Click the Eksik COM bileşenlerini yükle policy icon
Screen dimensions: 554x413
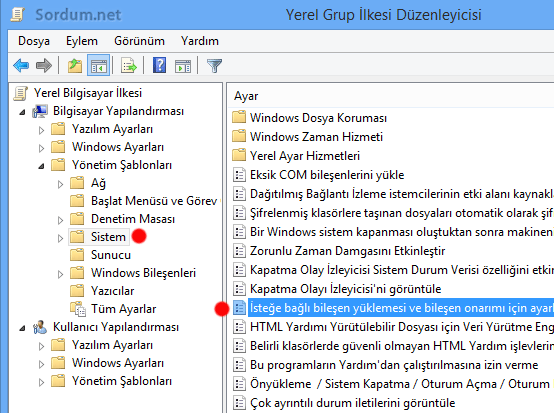(x=240, y=175)
